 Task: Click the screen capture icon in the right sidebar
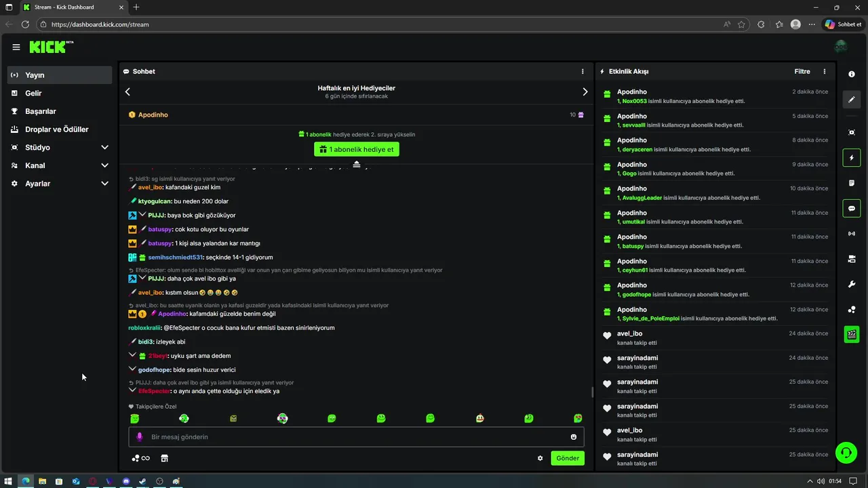click(x=852, y=132)
